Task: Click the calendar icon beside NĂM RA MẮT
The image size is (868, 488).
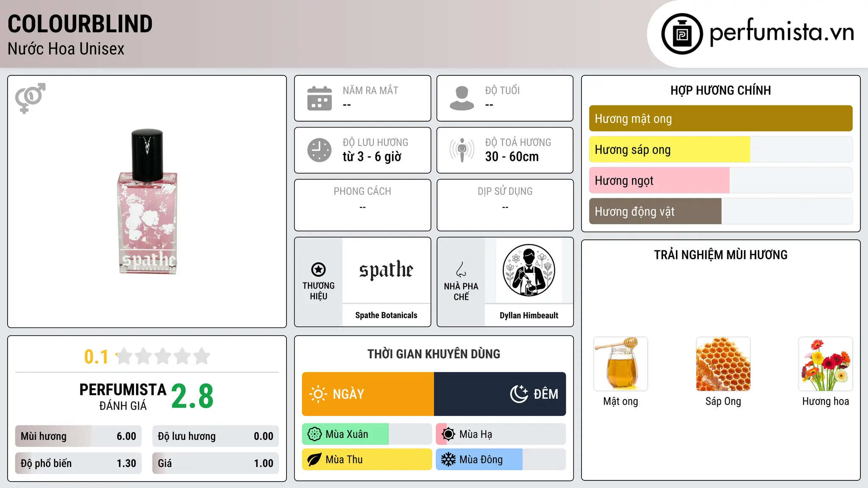Action: 320,98
